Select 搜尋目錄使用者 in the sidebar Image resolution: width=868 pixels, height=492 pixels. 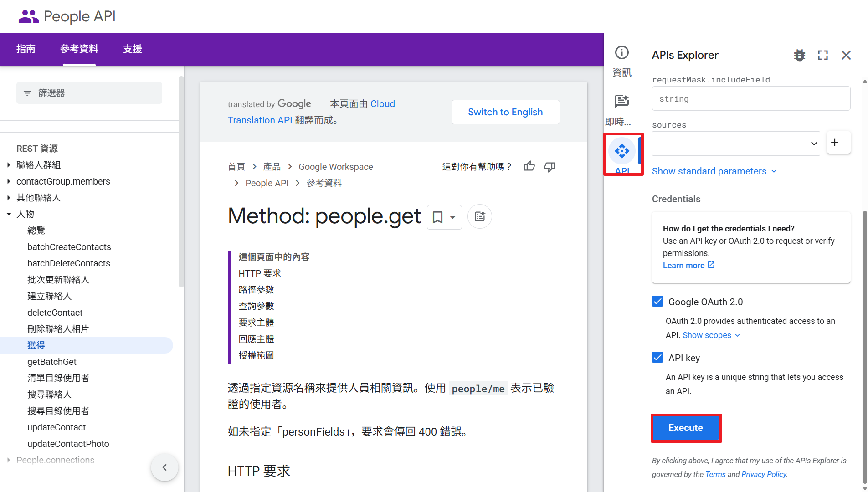[x=58, y=411]
